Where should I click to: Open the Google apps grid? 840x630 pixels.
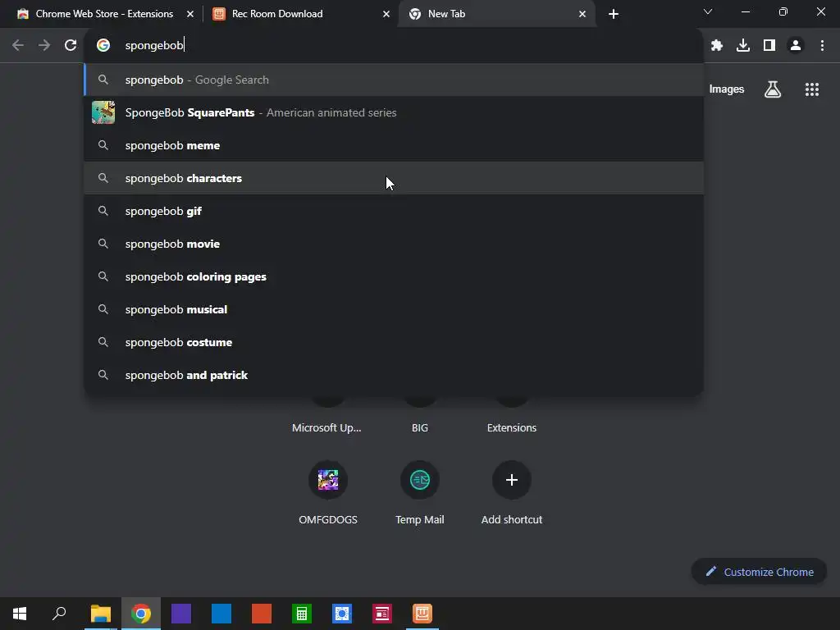click(x=812, y=89)
